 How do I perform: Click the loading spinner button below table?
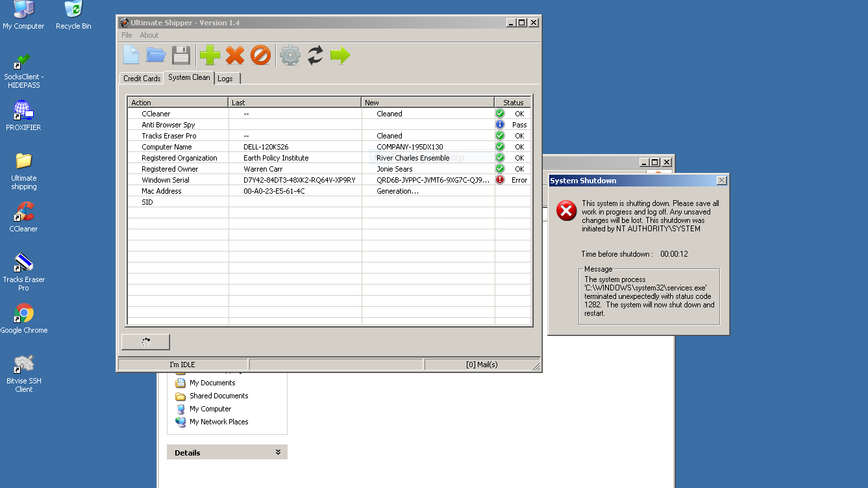pos(145,342)
